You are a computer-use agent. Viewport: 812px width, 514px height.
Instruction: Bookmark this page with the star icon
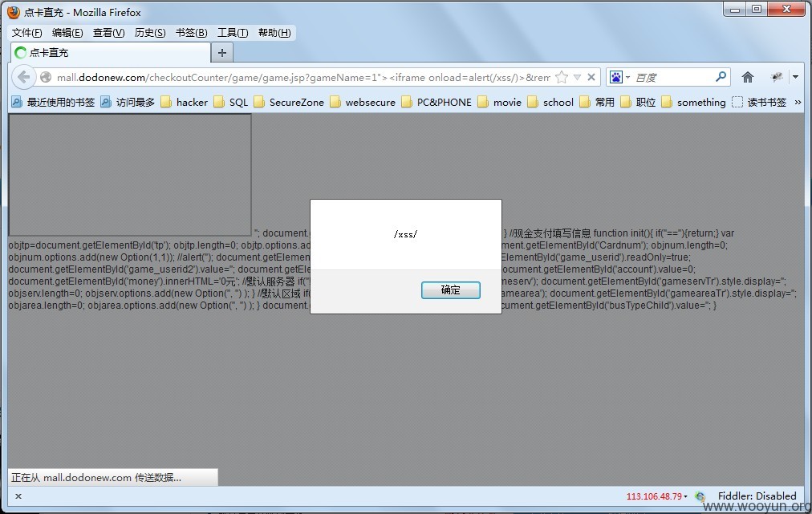[562, 77]
